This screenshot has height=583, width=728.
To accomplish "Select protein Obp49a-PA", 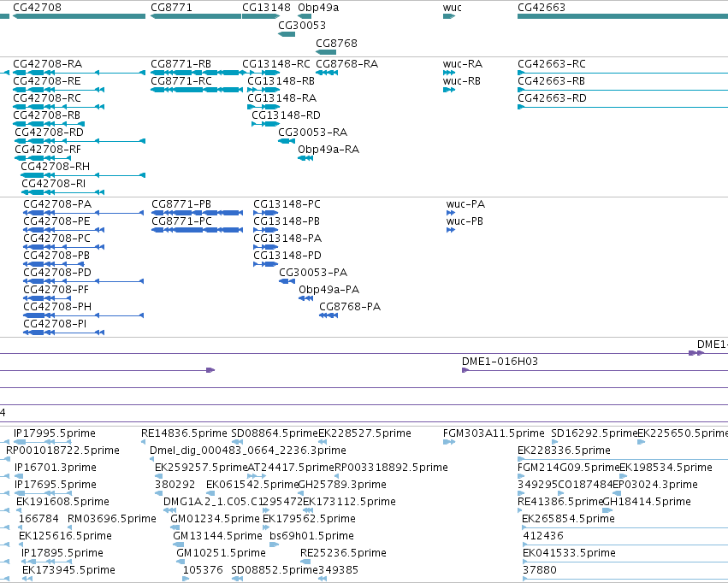I will pyautogui.click(x=329, y=290).
